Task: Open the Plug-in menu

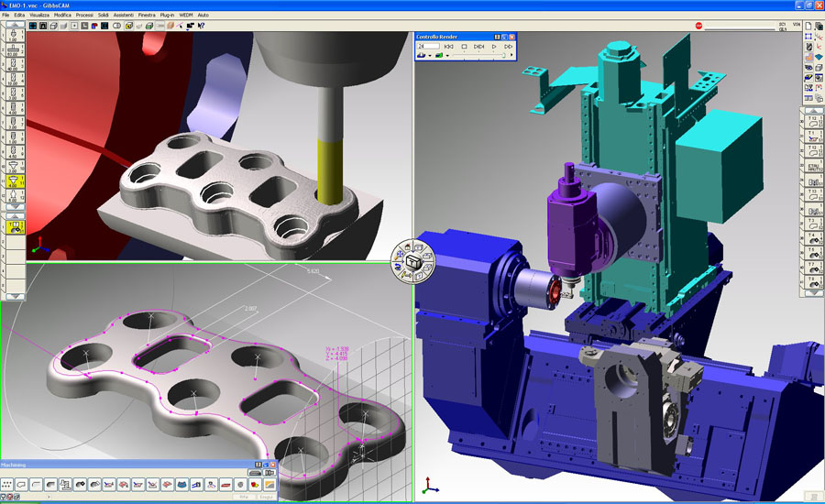Action: tap(167, 16)
